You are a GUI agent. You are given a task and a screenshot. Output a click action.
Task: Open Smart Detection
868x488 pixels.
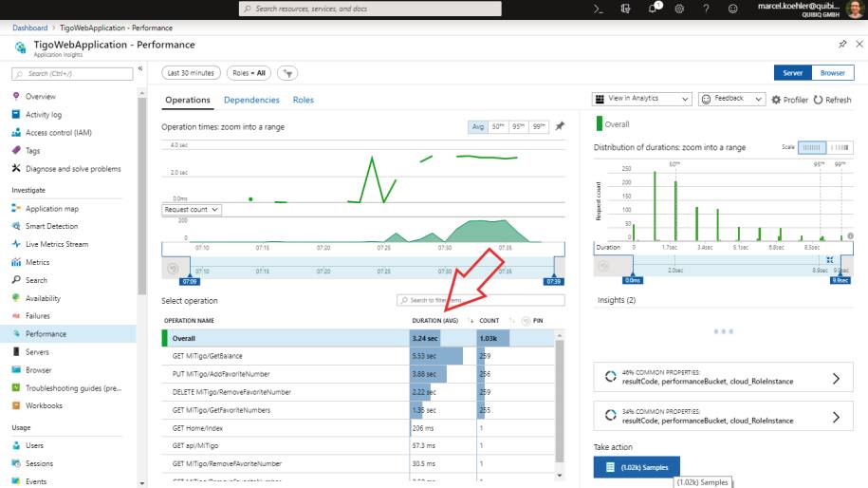(x=51, y=226)
